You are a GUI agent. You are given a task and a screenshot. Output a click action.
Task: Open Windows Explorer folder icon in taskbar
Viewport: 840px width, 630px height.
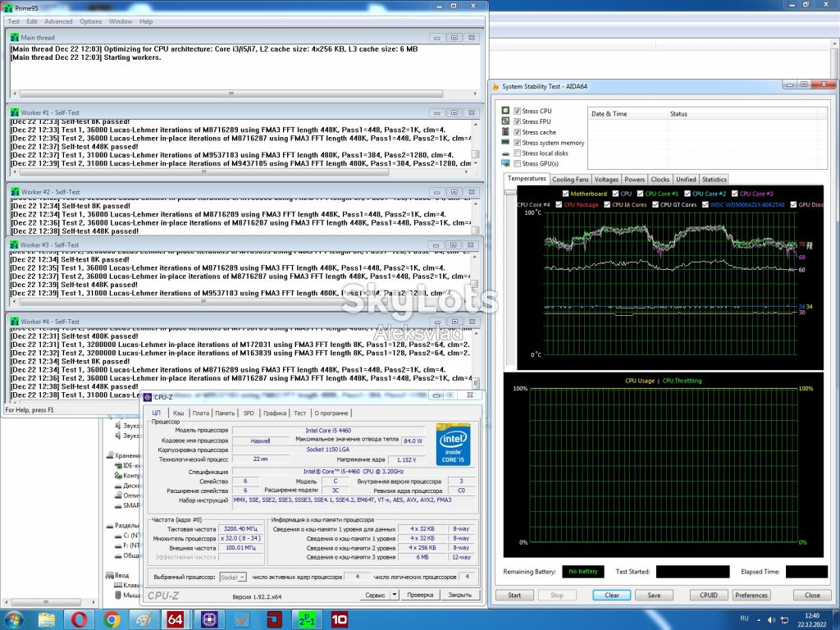[46, 619]
